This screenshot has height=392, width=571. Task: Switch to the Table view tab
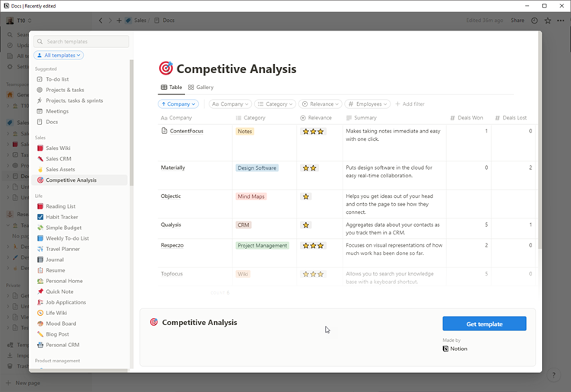tap(171, 88)
